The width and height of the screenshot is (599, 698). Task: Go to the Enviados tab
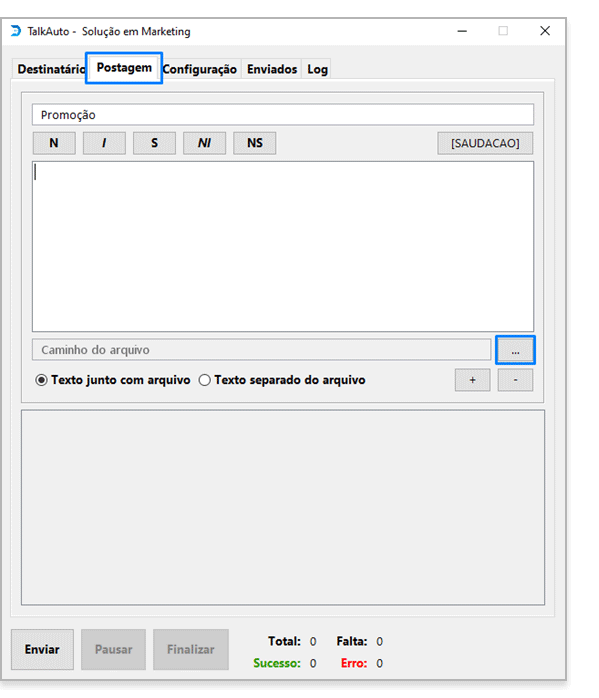point(272,69)
